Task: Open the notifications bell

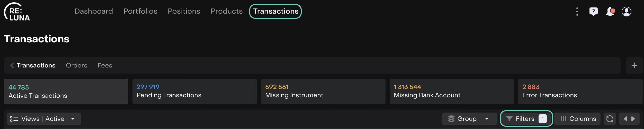Action: pos(610,12)
